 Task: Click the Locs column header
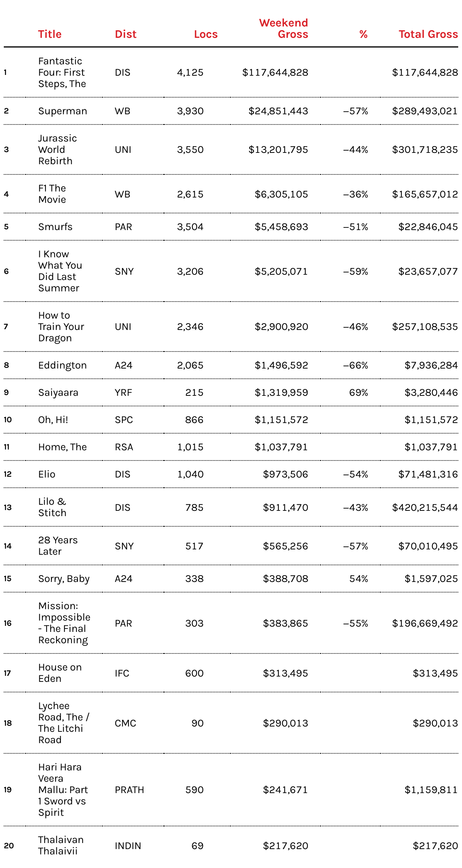pos(206,34)
